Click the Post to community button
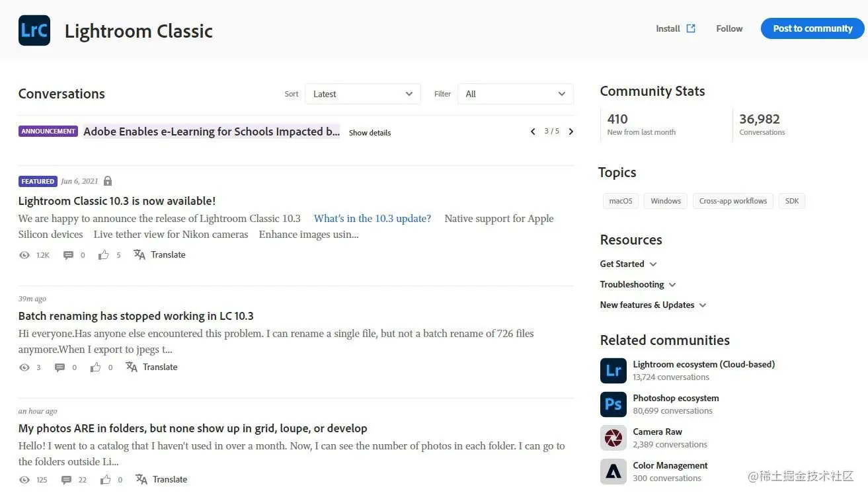868x497 pixels. point(812,28)
